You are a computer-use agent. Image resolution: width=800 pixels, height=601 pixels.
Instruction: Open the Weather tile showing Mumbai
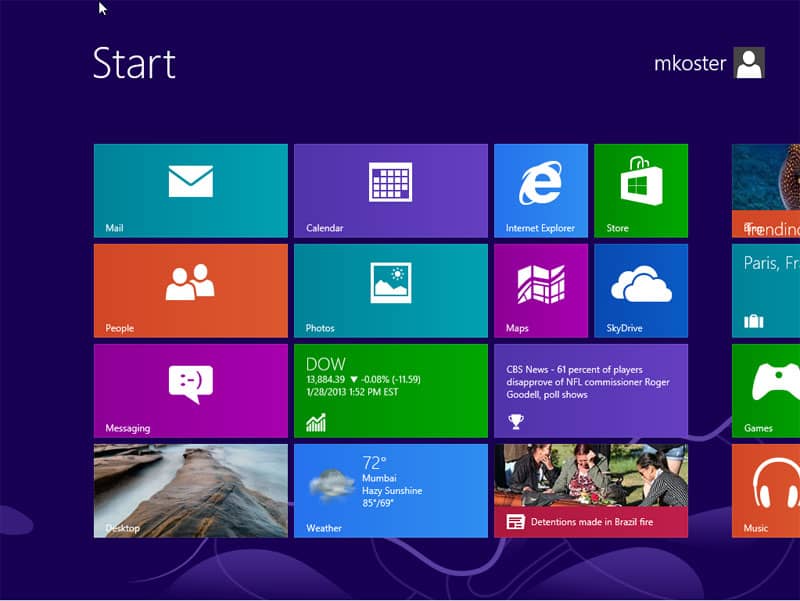(x=391, y=490)
